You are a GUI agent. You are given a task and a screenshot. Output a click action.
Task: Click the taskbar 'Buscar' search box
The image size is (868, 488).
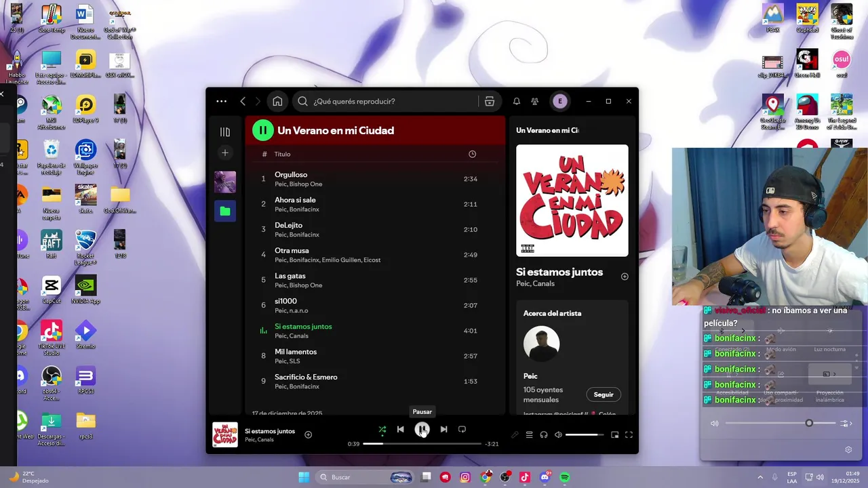pos(365,477)
